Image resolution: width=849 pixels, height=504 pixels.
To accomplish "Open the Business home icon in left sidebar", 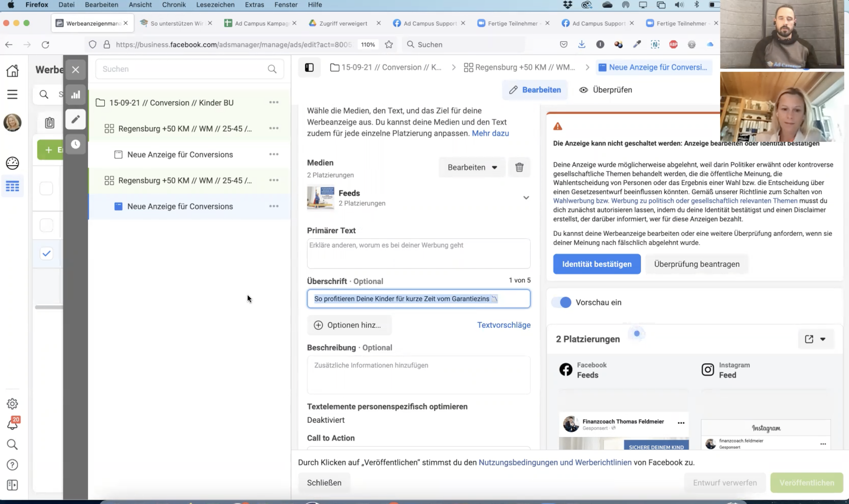I will click(x=13, y=71).
